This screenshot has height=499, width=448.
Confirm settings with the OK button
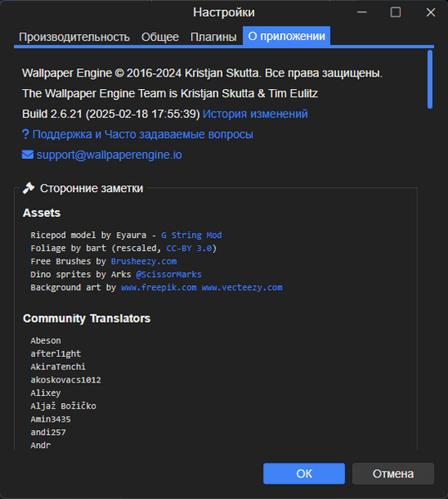coord(304,473)
